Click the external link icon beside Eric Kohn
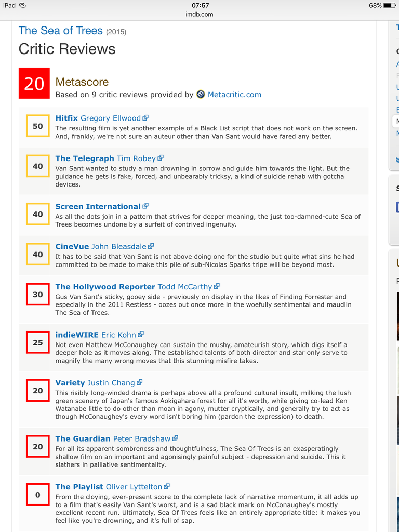This screenshot has height=532, width=399. click(141, 335)
